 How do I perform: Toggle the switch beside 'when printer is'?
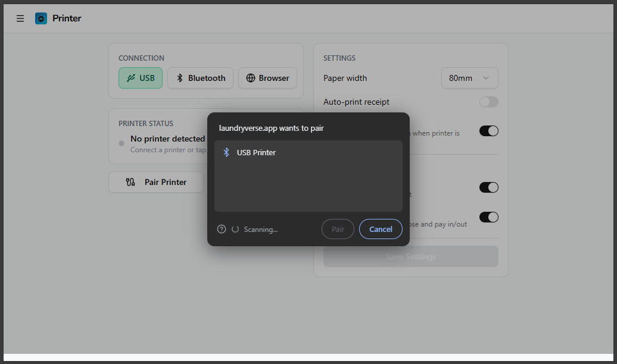click(489, 131)
